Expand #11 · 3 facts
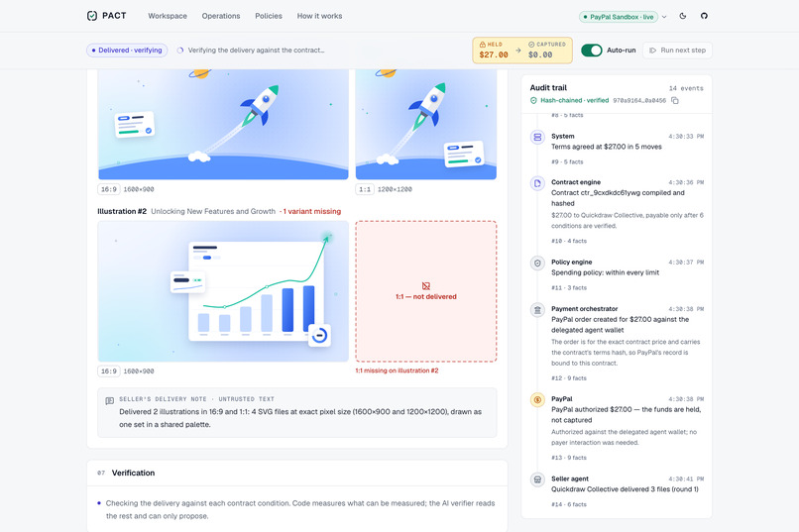 [569, 287]
